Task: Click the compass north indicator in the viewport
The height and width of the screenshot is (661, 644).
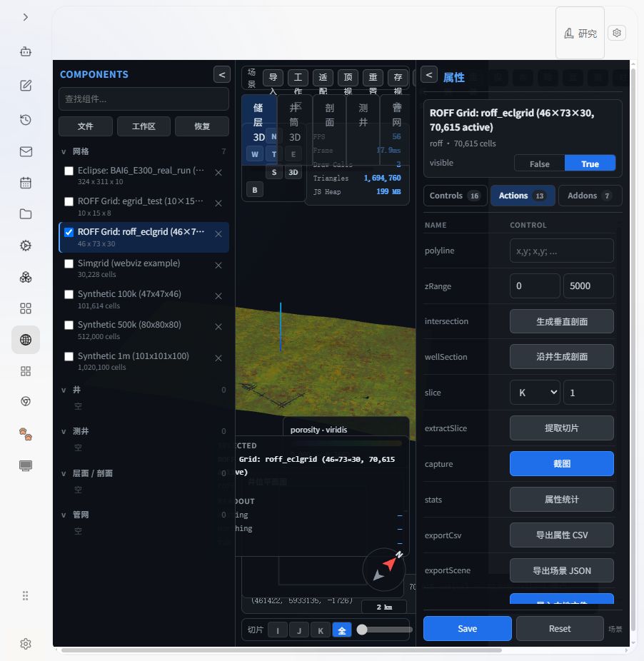Action: coord(384,569)
